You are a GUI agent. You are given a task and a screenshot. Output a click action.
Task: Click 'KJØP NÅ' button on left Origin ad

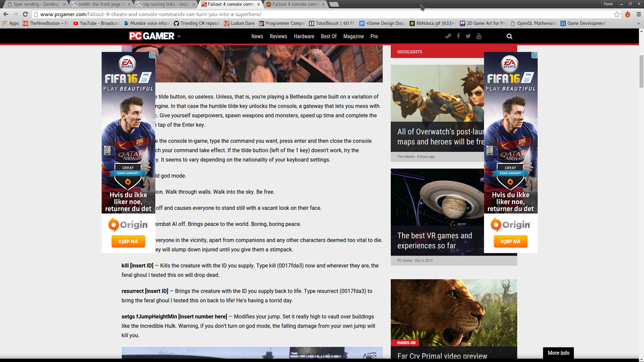128,241
